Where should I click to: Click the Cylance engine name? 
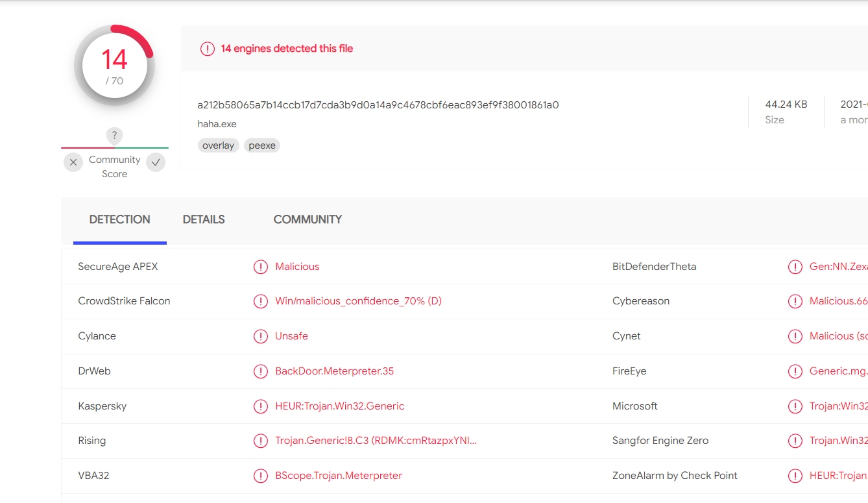[97, 336]
